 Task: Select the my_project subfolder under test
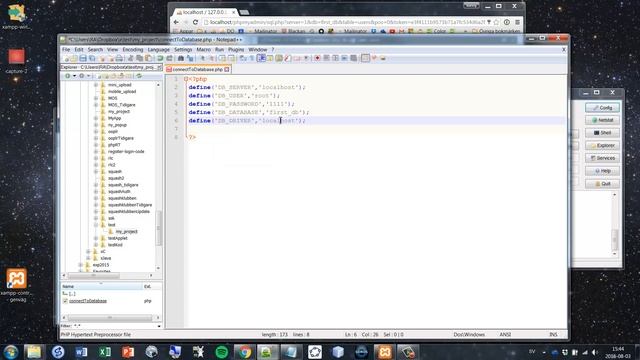click(126, 231)
